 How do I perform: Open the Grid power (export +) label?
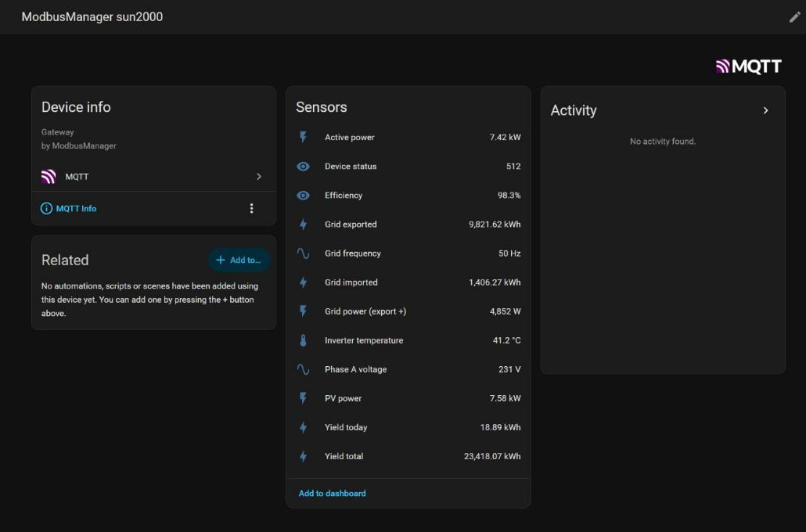tap(365, 311)
